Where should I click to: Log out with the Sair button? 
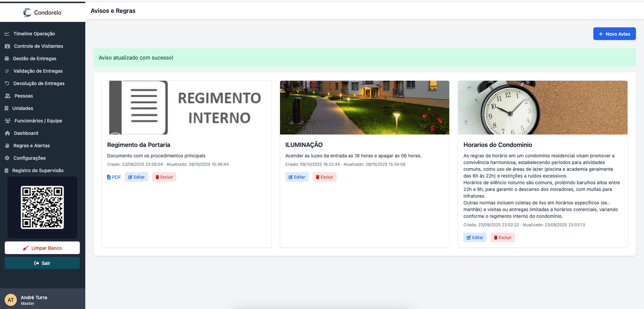pos(42,263)
